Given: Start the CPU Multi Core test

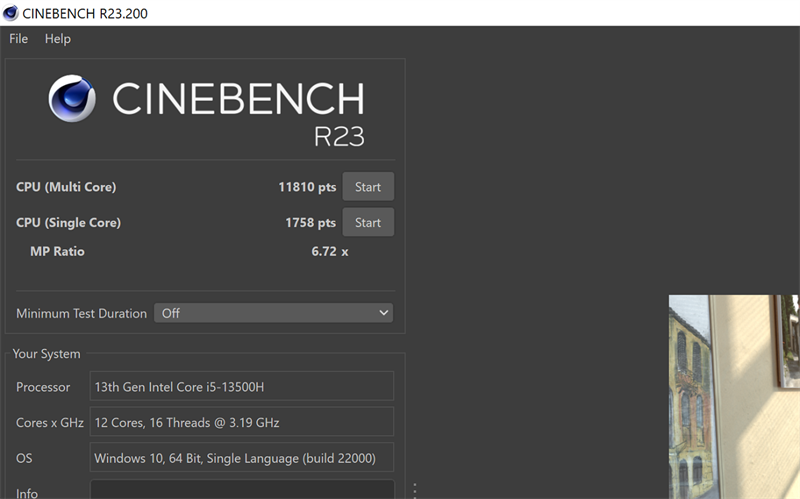Looking at the screenshot, I should coord(368,187).
